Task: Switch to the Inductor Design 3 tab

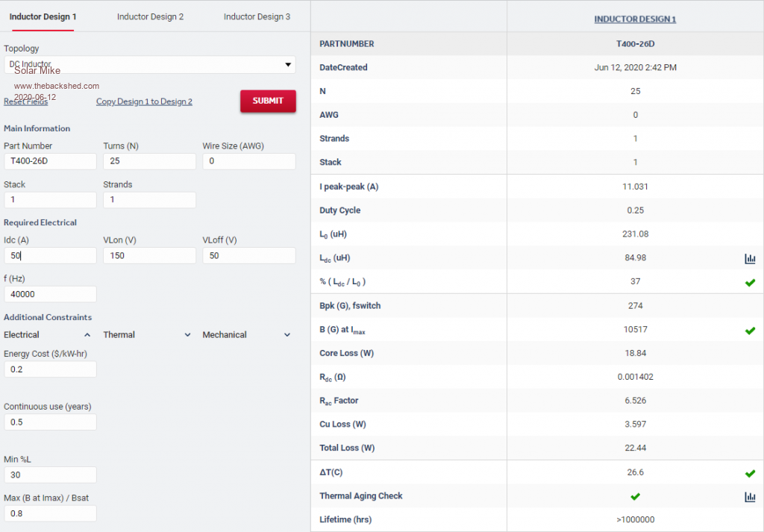Action: click(x=257, y=16)
